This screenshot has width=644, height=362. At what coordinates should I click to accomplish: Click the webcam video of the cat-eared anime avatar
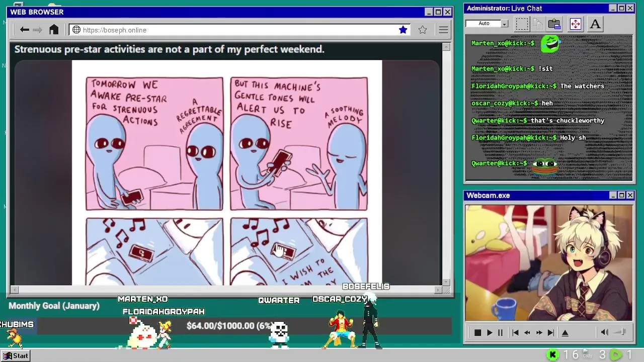point(548,262)
